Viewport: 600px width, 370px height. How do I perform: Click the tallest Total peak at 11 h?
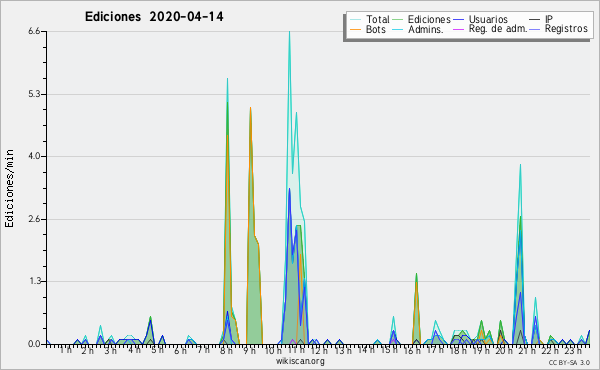(289, 32)
